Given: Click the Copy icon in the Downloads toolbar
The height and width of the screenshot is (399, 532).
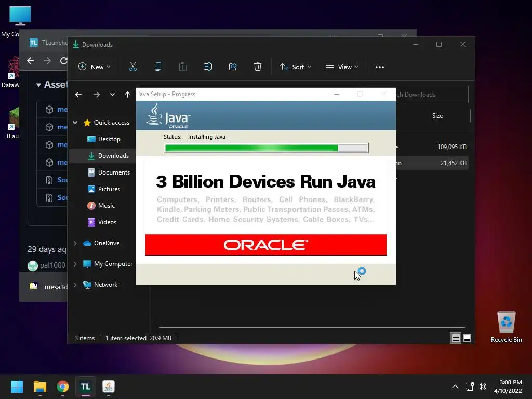Looking at the screenshot, I should point(158,67).
